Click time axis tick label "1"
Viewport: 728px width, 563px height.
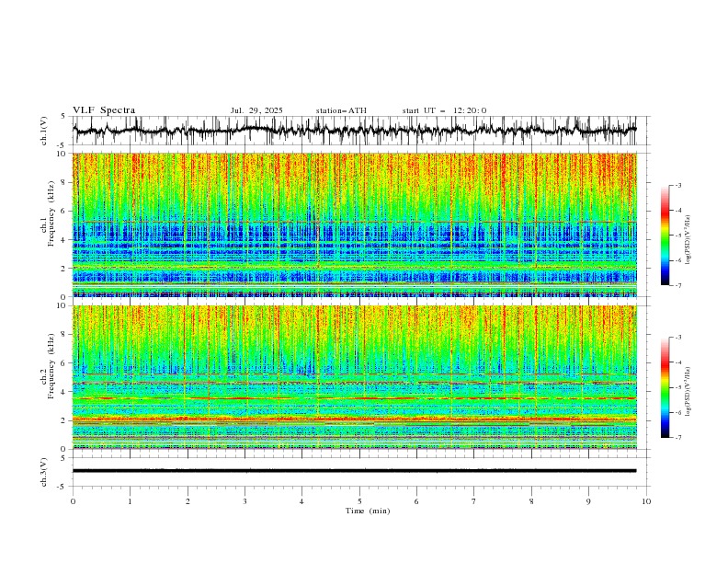pyautogui.click(x=130, y=501)
